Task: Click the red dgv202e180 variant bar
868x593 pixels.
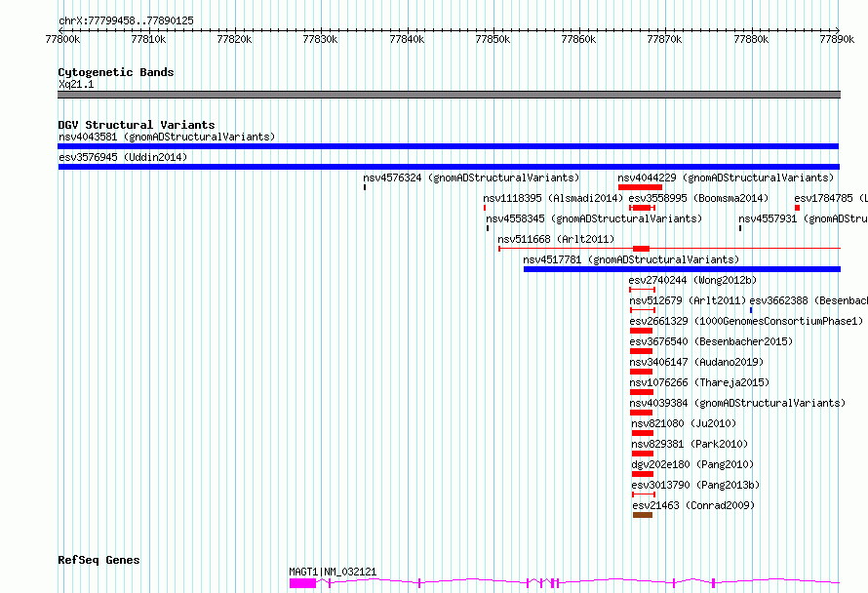Action: [643, 474]
